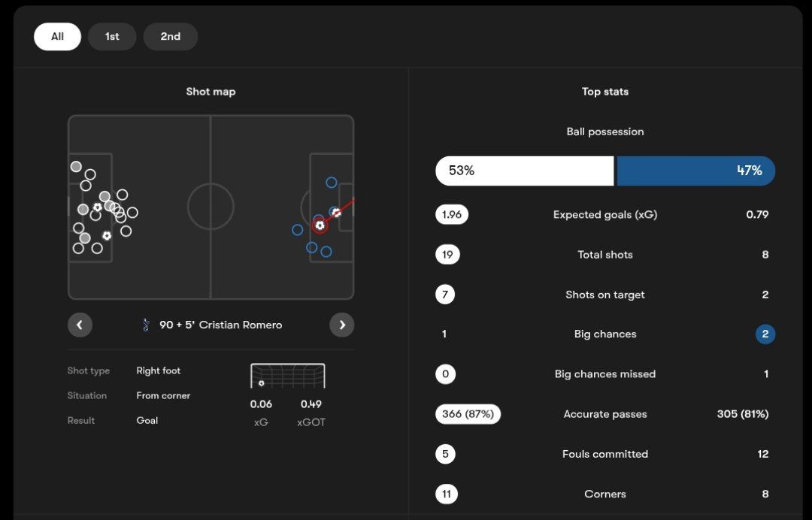Go to next shot with right chevron
This screenshot has height=520, width=812.
coord(342,325)
